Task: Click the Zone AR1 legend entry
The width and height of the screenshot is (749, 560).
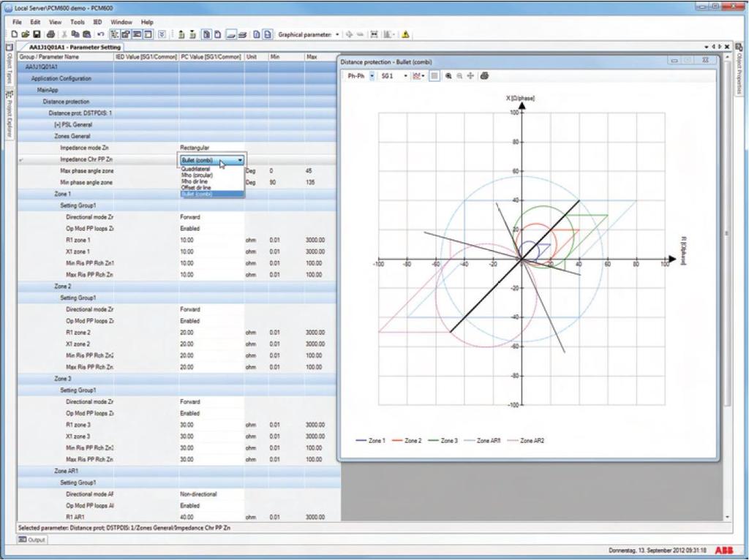Action: [482, 441]
